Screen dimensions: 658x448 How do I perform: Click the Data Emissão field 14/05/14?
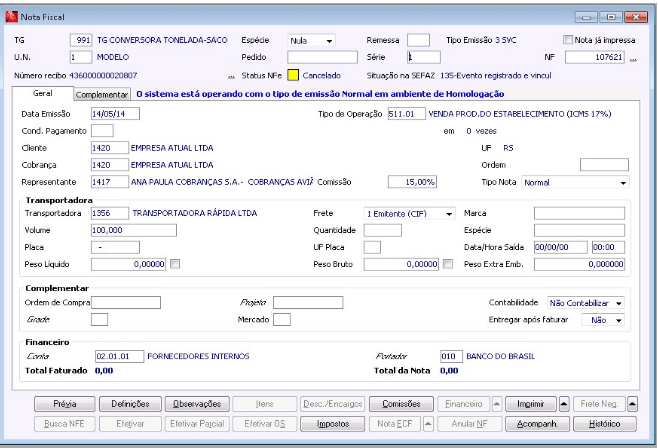point(115,114)
